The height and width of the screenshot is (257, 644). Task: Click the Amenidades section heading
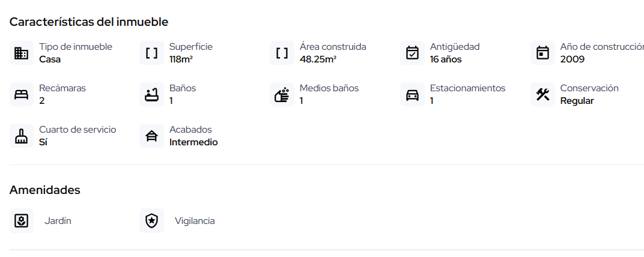coord(45,190)
